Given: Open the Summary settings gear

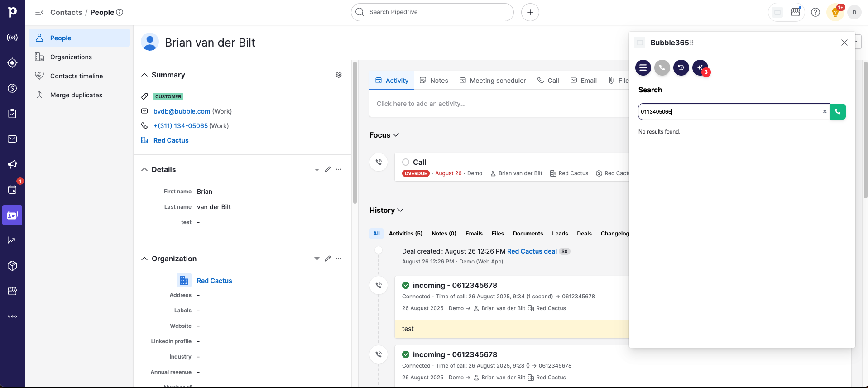Looking at the screenshot, I should pos(339,75).
